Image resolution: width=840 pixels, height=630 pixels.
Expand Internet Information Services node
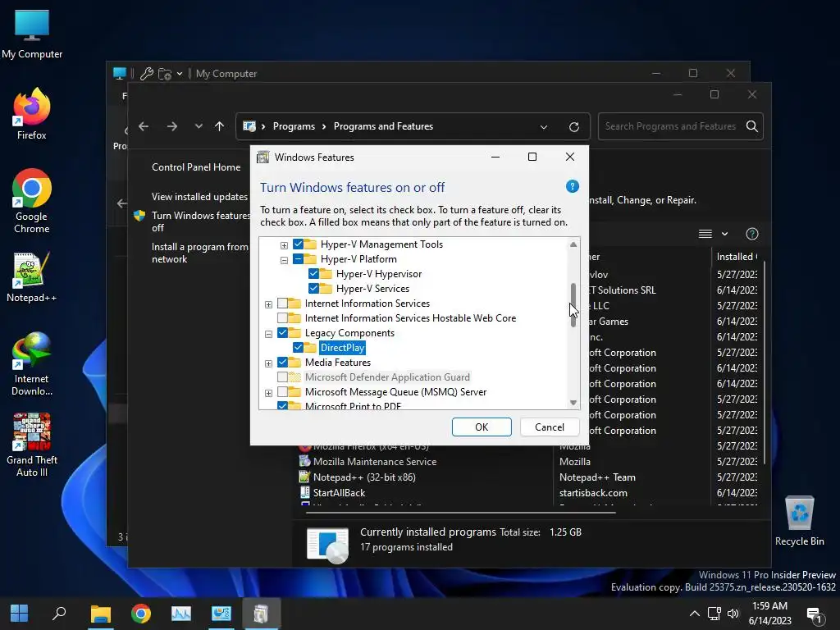click(269, 304)
